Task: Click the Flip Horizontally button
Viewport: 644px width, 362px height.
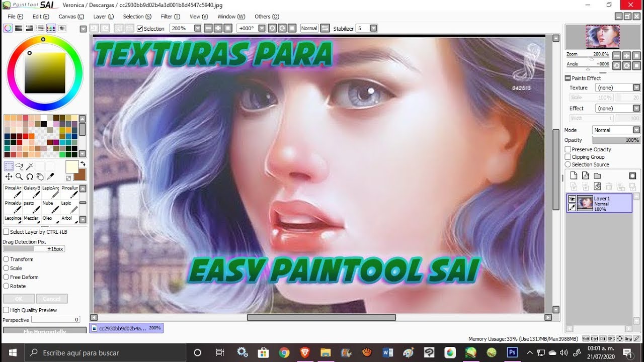Action: pyautogui.click(x=45, y=330)
